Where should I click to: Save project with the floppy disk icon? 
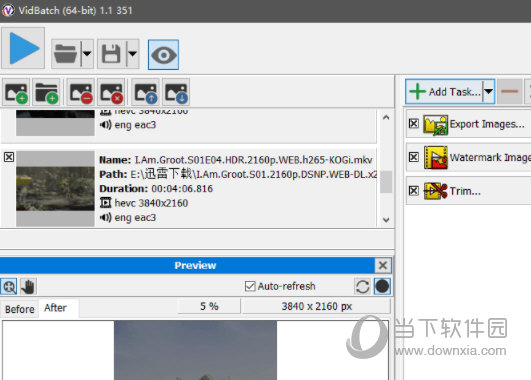[x=112, y=54]
